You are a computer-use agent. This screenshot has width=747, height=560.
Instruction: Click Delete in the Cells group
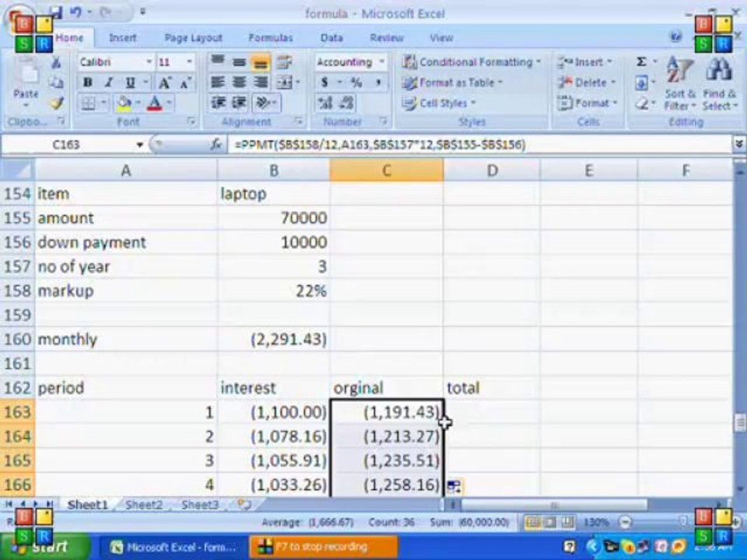587,82
